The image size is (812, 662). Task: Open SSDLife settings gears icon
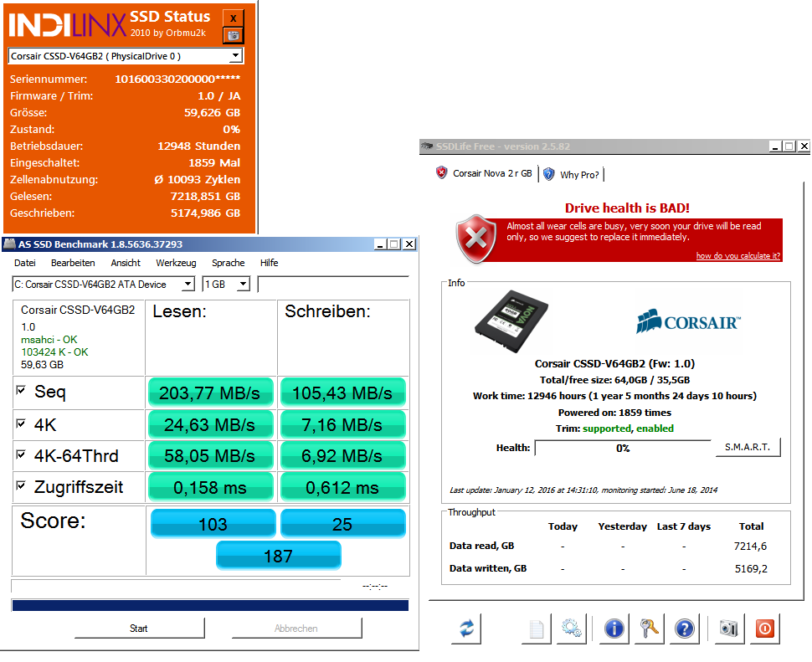[x=572, y=629]
